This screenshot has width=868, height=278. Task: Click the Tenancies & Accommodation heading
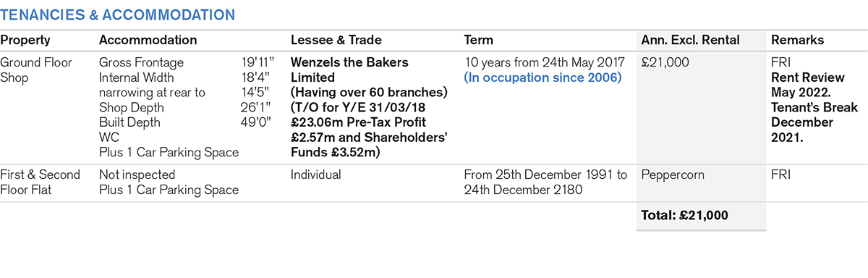(117, 14)
